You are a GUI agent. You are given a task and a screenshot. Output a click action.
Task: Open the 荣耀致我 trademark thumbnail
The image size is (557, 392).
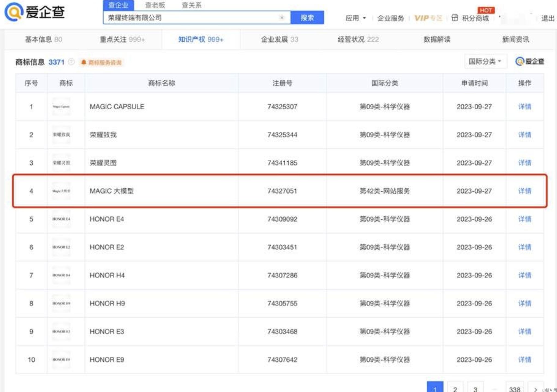61,135
